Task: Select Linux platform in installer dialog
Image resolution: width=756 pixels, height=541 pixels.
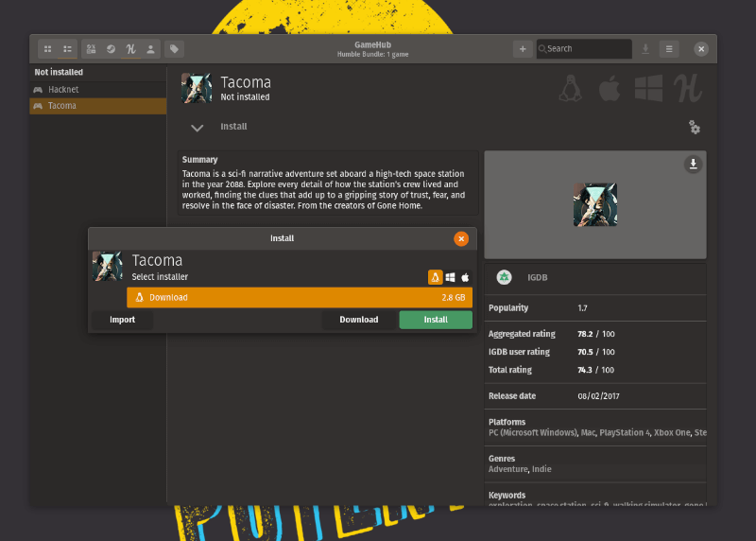Action: click(435, 277)
